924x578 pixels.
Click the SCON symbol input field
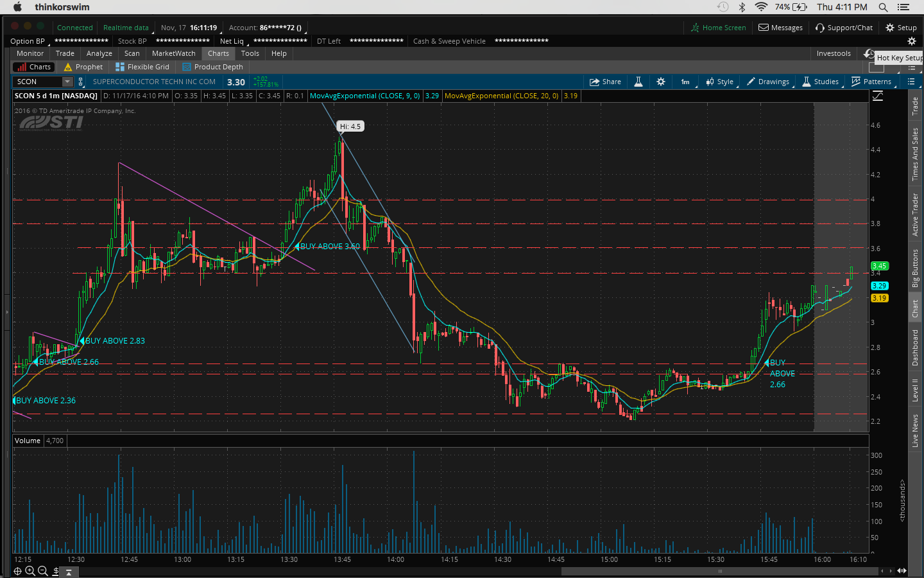point(37,82)
